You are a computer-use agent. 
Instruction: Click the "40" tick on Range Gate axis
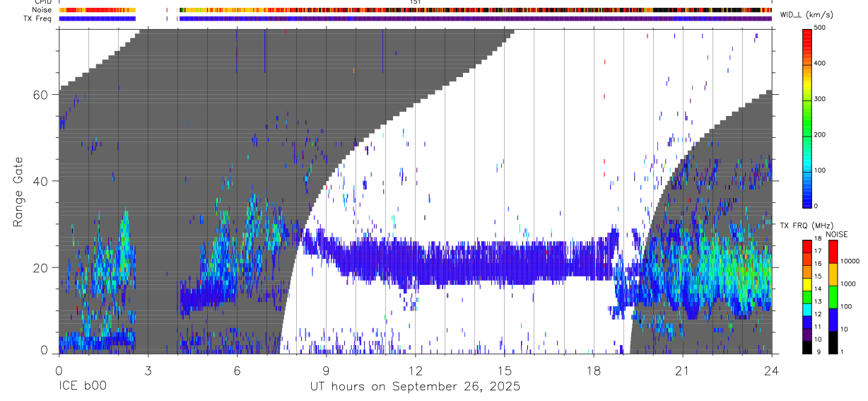pyautogui.click(x=40, y=181)
